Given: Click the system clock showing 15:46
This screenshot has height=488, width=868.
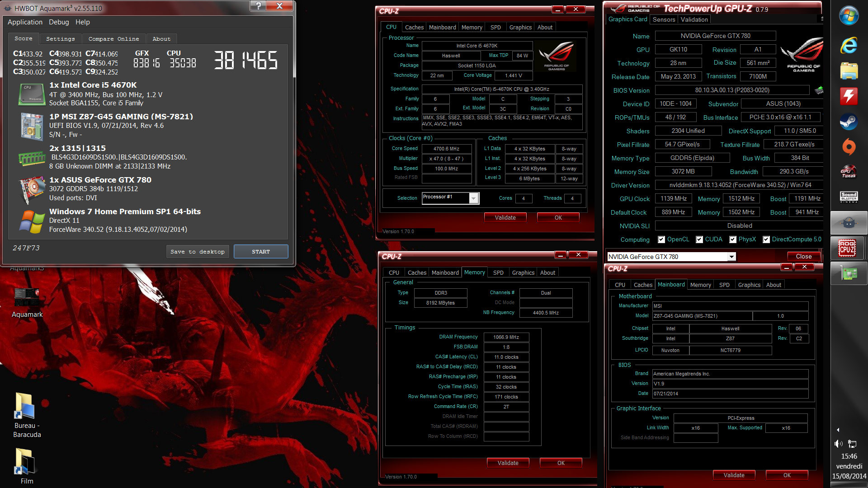Looking at the screenshot, I should point(849,456).
